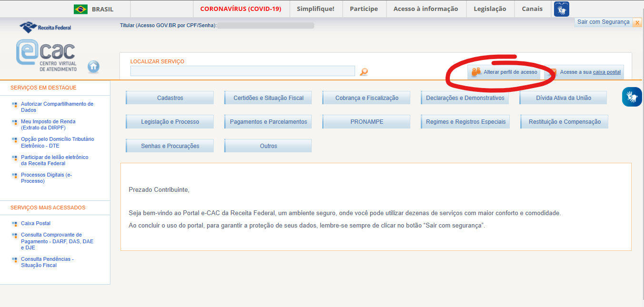Click the Alterar perfil people icon
Screen dimensions: 644x307
[x=476, y=72]
